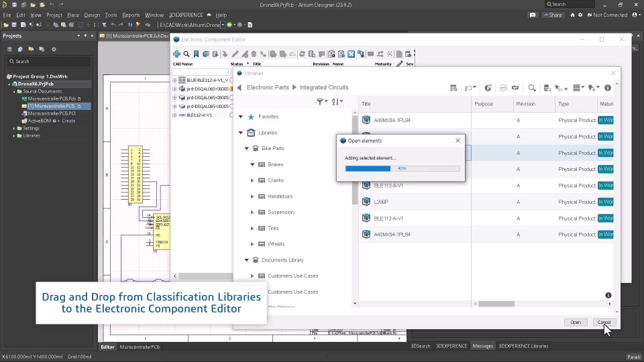Click the blue X box icon in Component Editor toolbar
This screenshot has width=644, height=362.
(x=351, y=54)
